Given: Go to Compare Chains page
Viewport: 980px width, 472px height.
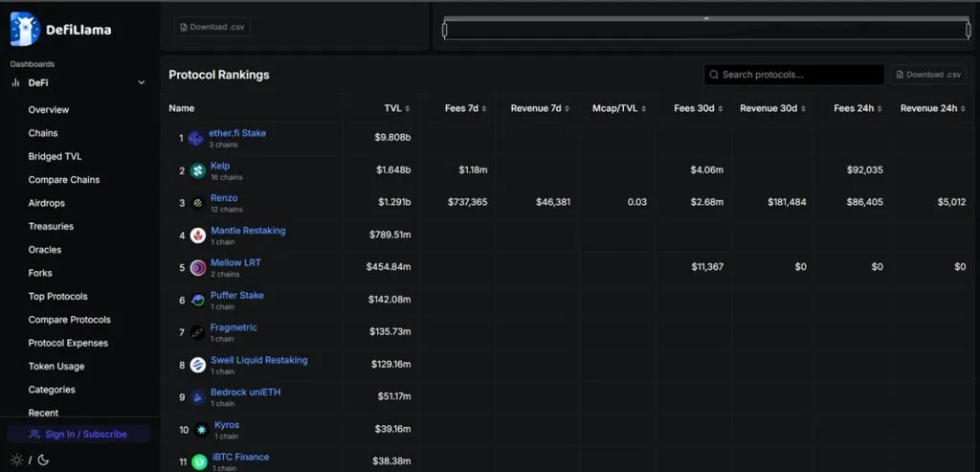Looking at the screenshot, I should coord(64,179).
